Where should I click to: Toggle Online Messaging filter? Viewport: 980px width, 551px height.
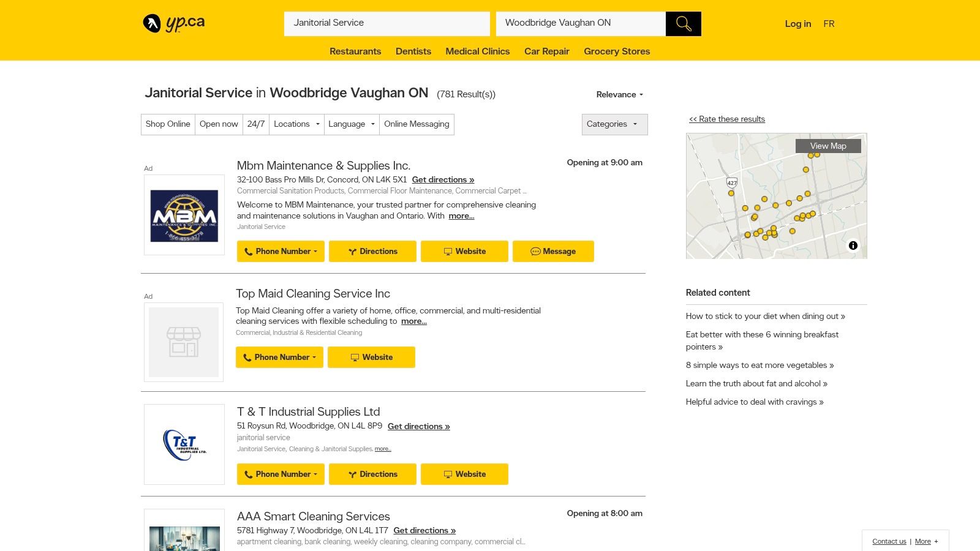(x=417, y=124)
